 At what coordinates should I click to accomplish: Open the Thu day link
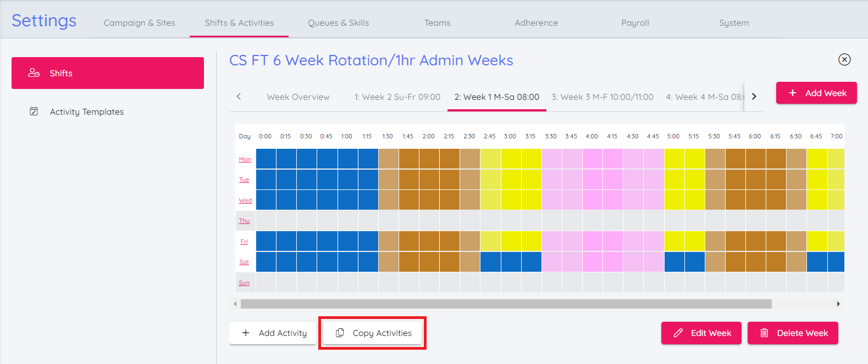[x=244, y=221]
